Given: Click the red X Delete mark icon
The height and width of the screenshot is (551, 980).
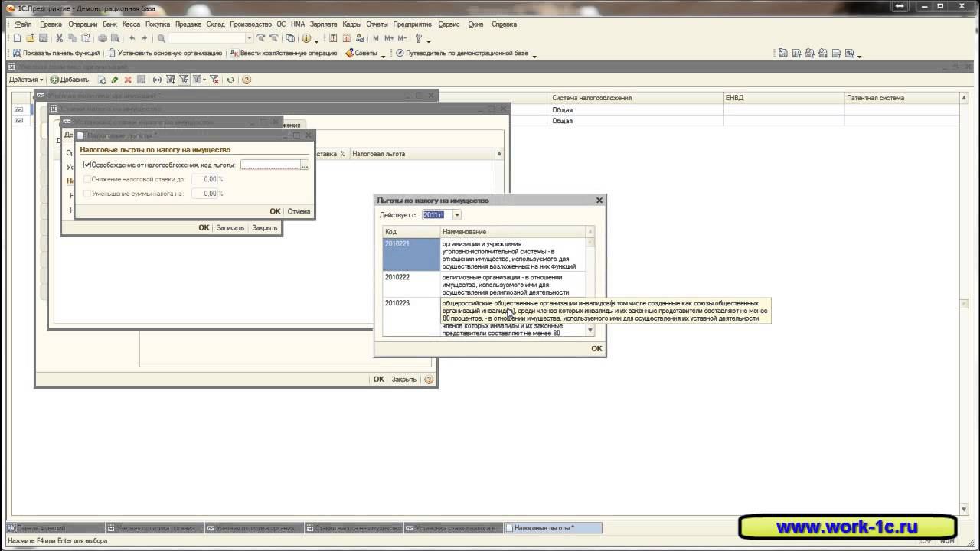Looking at the screenshot, I should (x=128, y=80).
